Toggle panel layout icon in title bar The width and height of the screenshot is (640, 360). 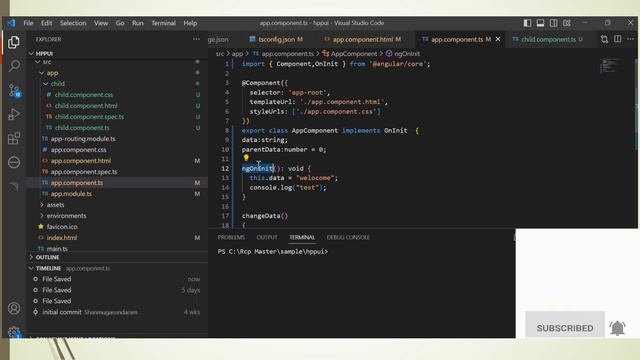pyautogui.click(x=540, y=23)
